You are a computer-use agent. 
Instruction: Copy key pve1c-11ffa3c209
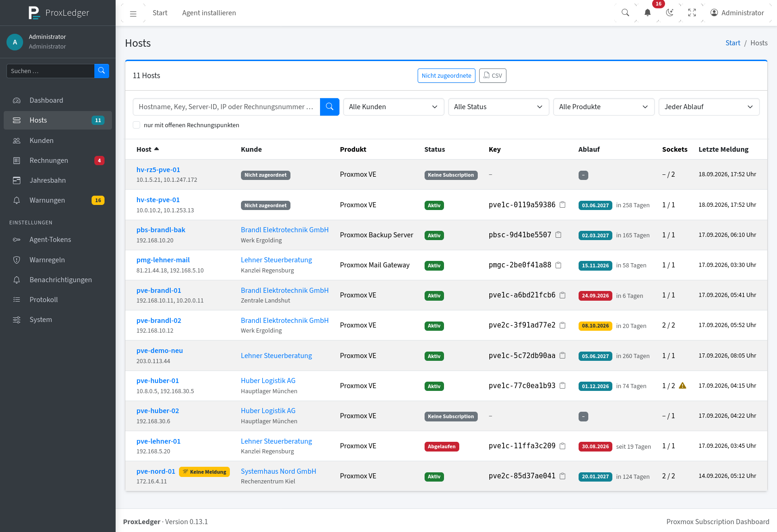click(x=562, y=446)
